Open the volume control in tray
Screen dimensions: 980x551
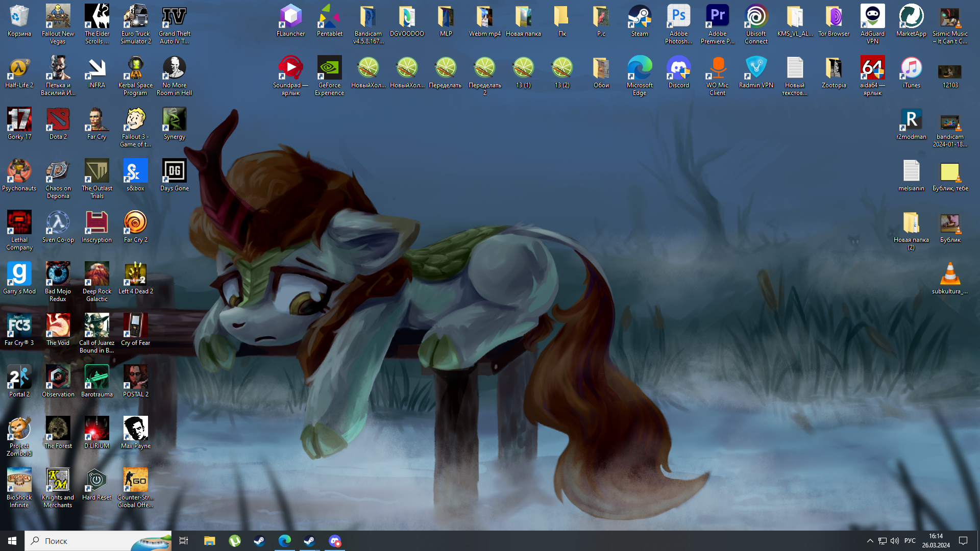(x=895, y=541)
